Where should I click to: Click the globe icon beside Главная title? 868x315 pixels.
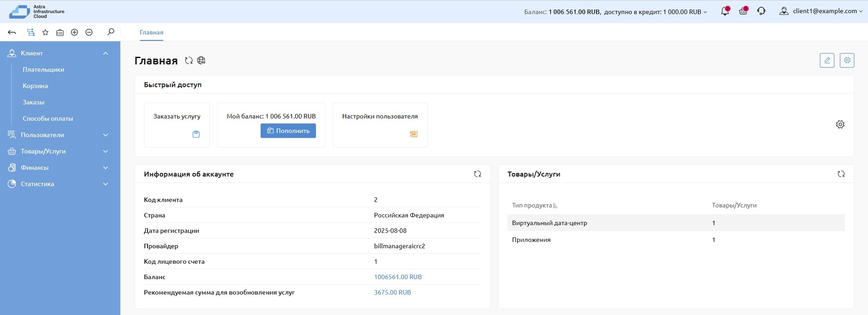coord(202,60)
